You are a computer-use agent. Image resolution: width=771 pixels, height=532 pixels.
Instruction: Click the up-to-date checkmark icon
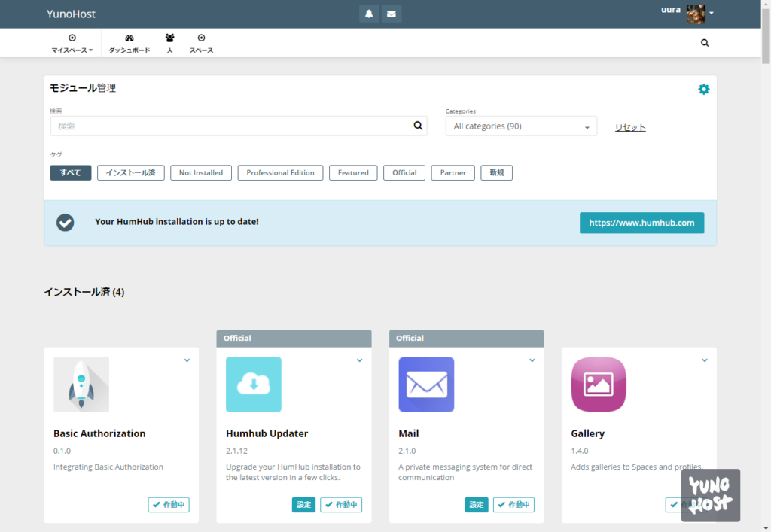pos(65,223)
